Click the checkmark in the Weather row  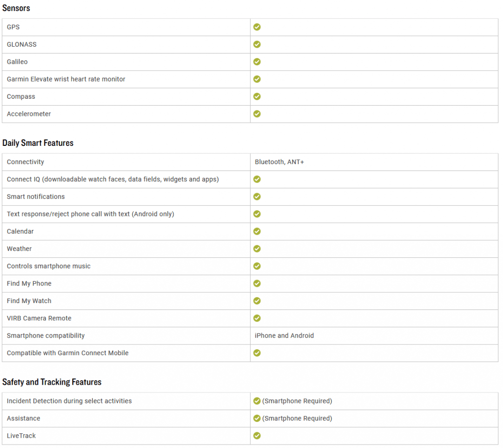pos(257,249)
